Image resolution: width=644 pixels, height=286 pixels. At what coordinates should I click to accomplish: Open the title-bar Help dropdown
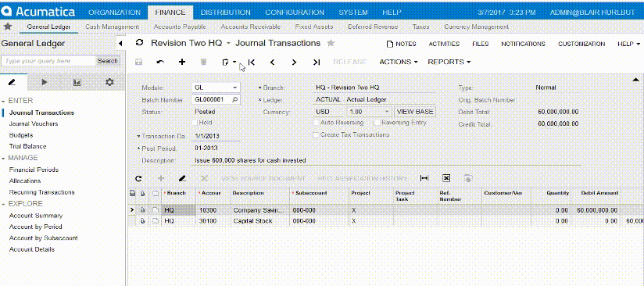click(x=629, y=44)
